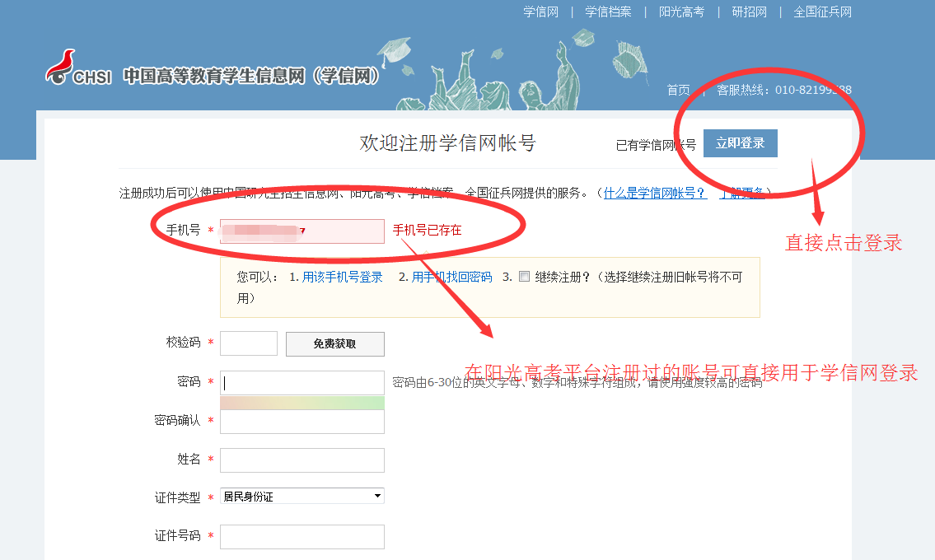Click the 密码确认 field label
Screen dimensions: 935x560
(x=178, y=421)
